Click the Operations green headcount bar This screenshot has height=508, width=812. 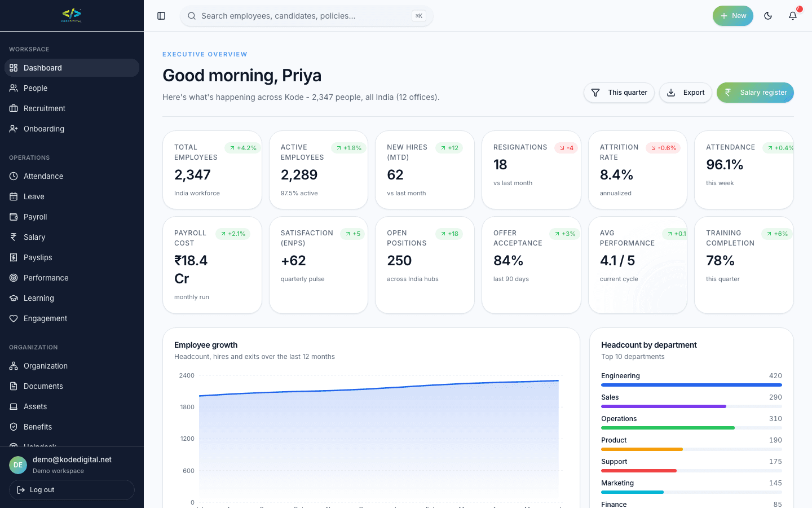668,428
